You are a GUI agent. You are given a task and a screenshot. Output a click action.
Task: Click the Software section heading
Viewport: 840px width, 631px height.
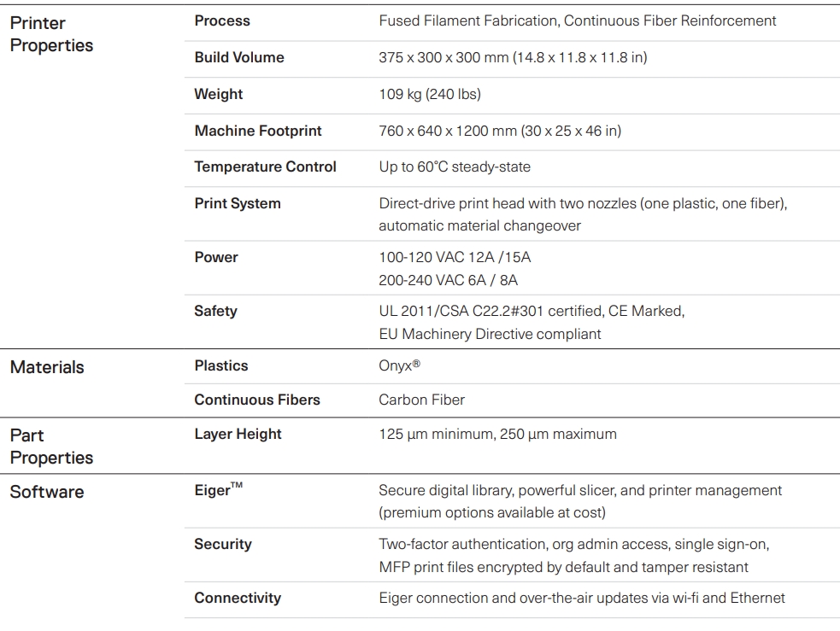[47, 492]
